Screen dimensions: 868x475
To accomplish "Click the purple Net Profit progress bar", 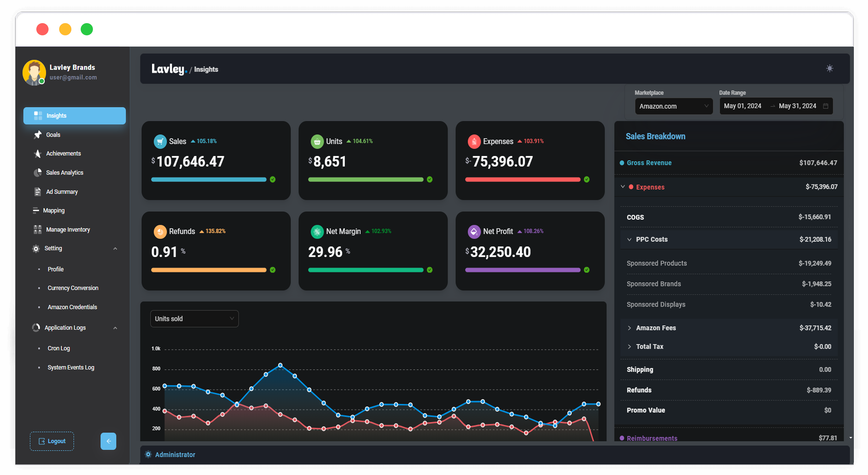I will [x=523, y=270].
